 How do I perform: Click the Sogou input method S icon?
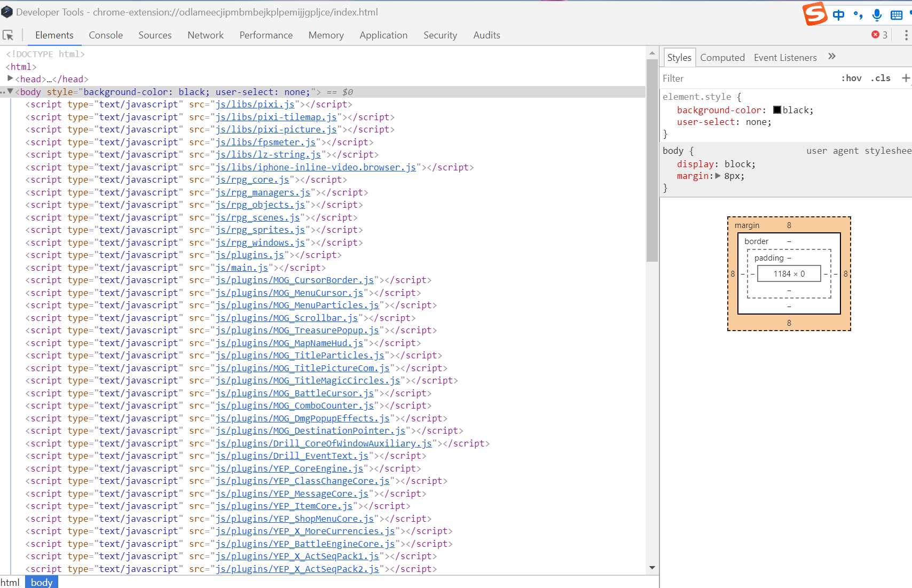point(815,13)
